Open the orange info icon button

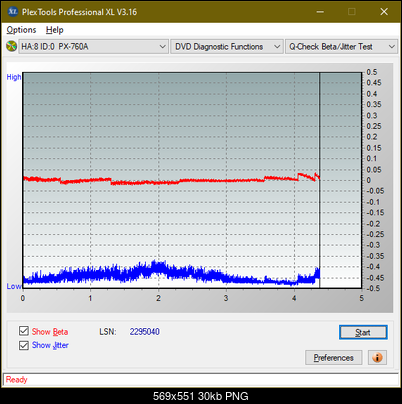pyautogui.click(x=377, y=358)
